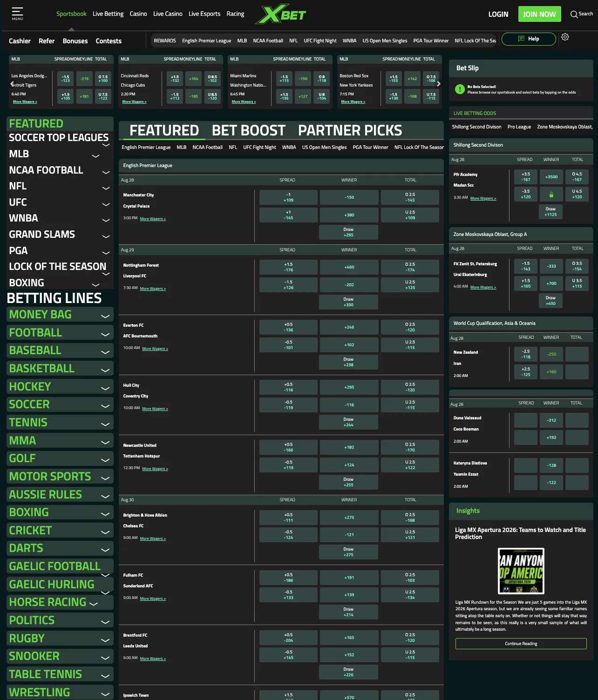Image resolution: width=598 pixels, height=700 pixels.
Task: Open Racing in the top navigation
Action: 235,14
